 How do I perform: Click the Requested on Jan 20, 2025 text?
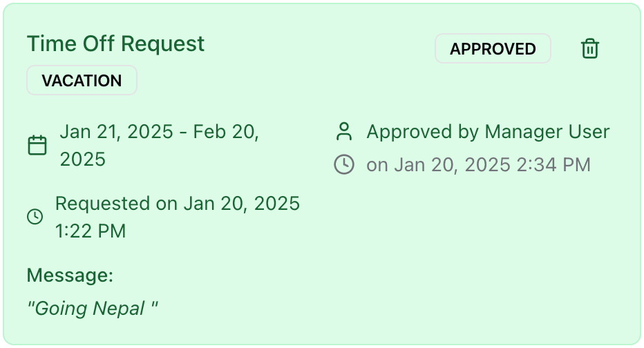(178, 204)
